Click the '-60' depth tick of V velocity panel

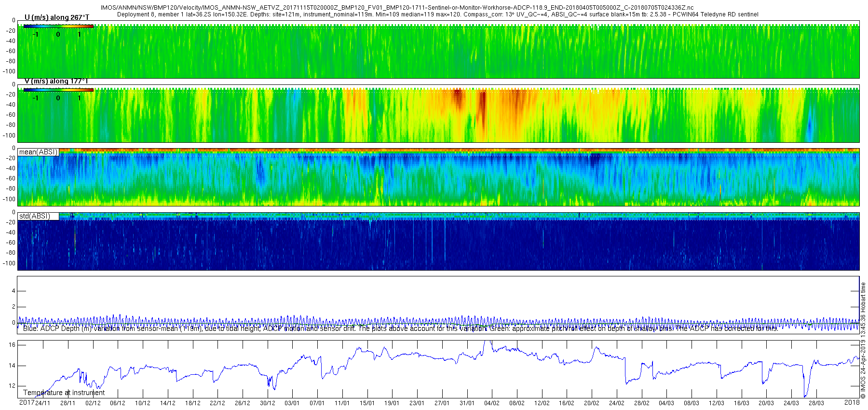tap(11, 115)
